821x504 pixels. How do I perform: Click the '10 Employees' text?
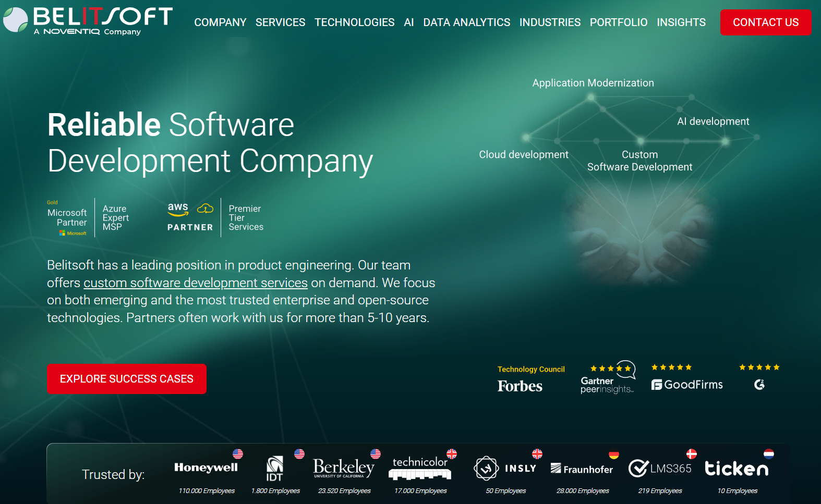coord(737,491)
